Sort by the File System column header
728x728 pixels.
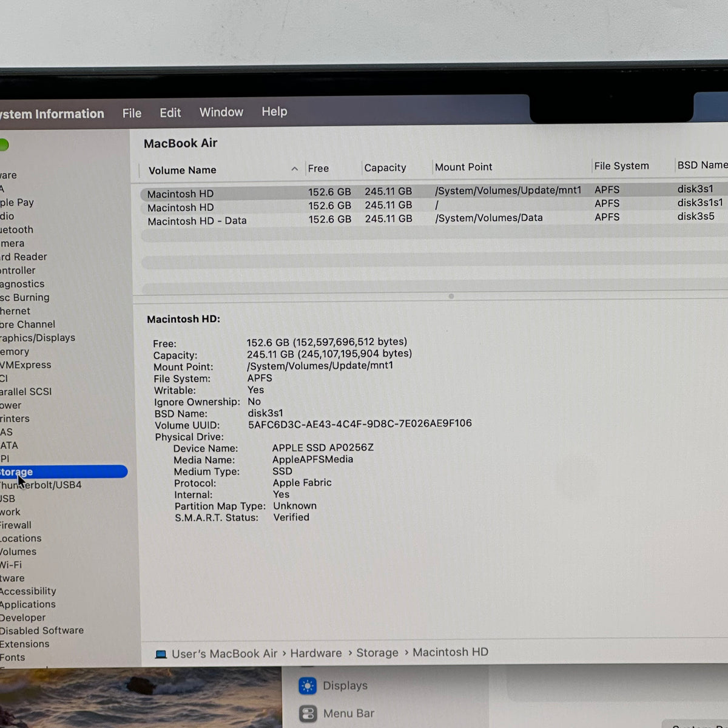621,166
